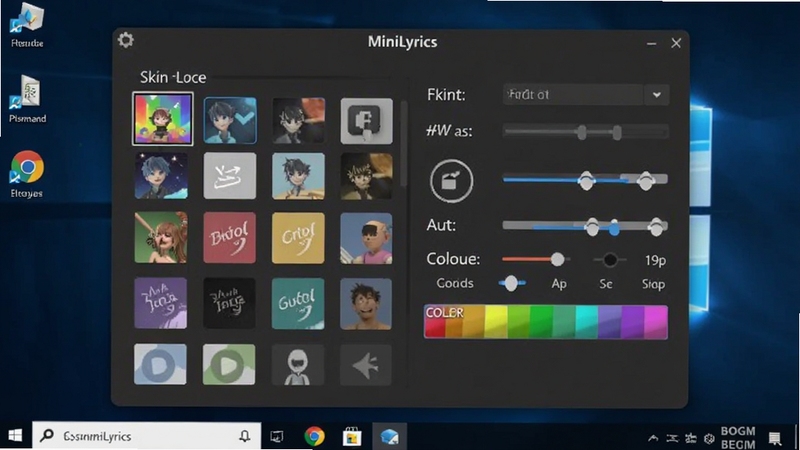
Task: Select the rainbow anime girl skin thumbnail
Action: [163, 119]
